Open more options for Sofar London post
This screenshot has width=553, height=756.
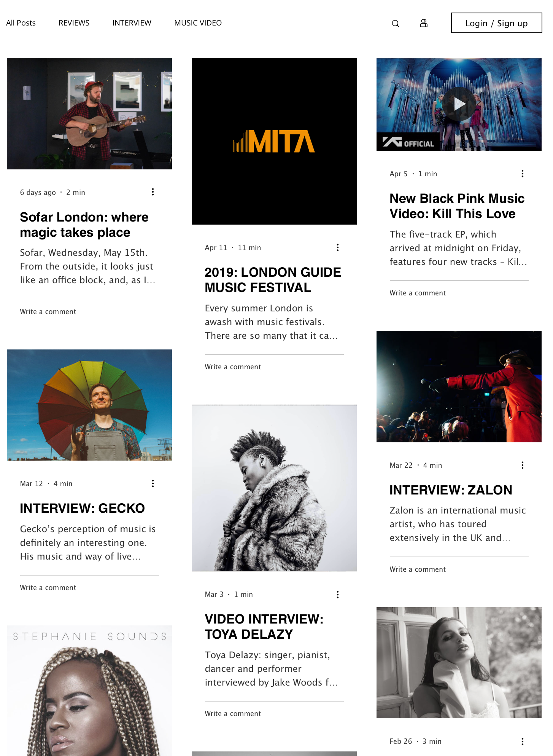pos(153,192)
